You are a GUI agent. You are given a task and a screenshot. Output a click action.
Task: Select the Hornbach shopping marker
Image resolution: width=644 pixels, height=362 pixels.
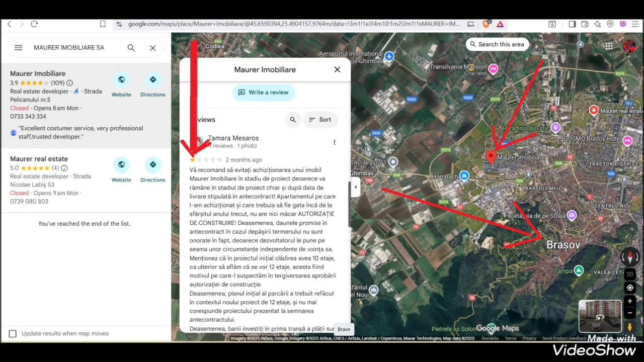pyautogui.click(x=464, y=175)
